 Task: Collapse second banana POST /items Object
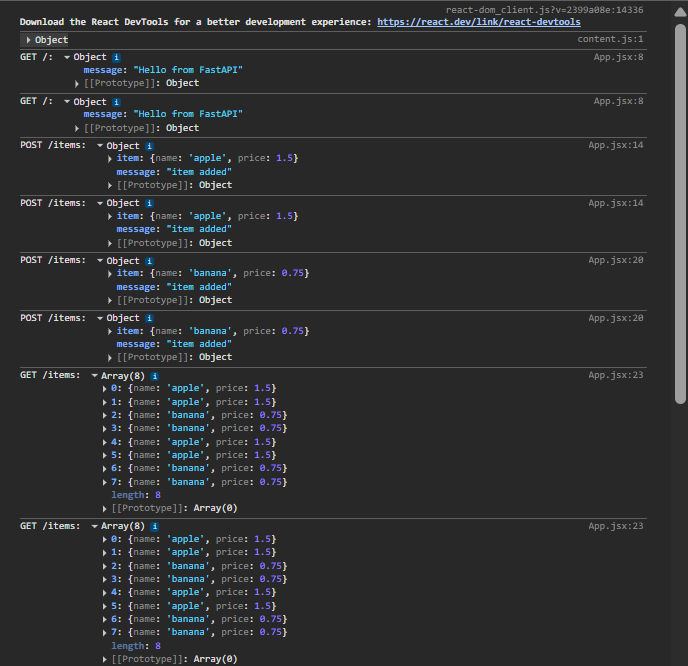coord(100,318)
